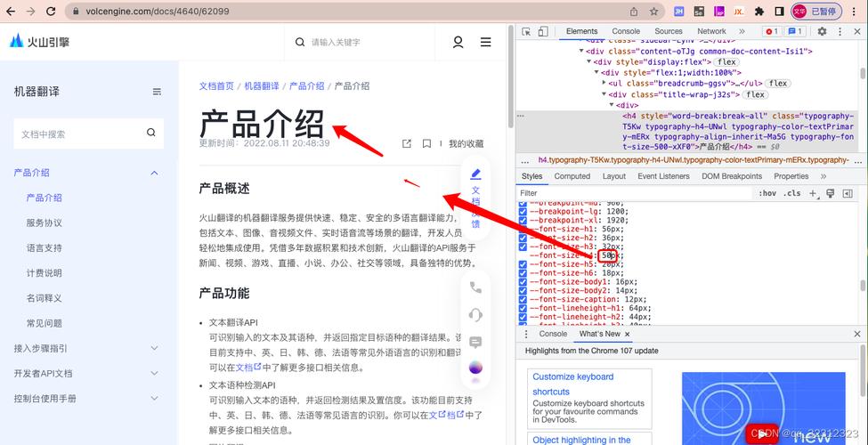The width and height of the screenshot is (868, 445).
Task: Click the 文档首页 breadcrumb link
Action: 216,85
